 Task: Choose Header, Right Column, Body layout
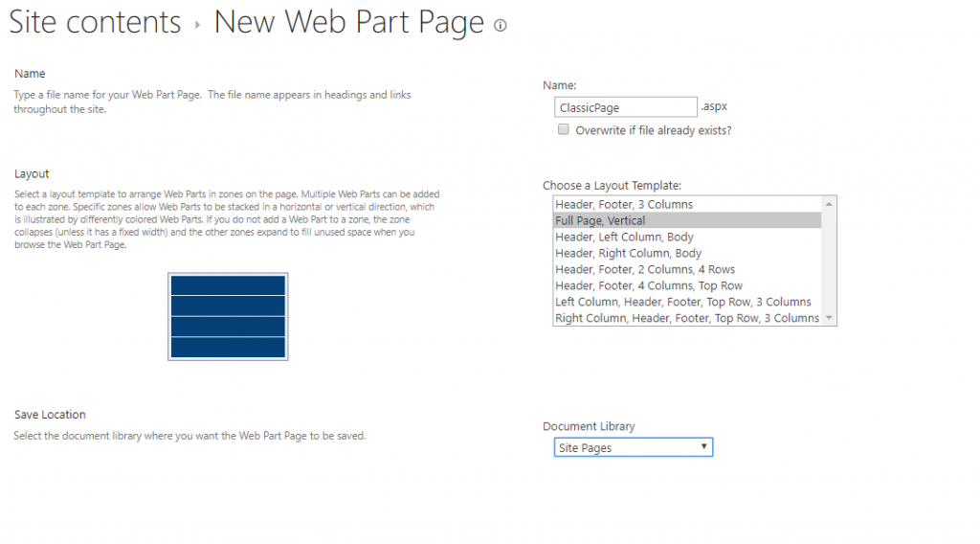(x=687, y=253)
